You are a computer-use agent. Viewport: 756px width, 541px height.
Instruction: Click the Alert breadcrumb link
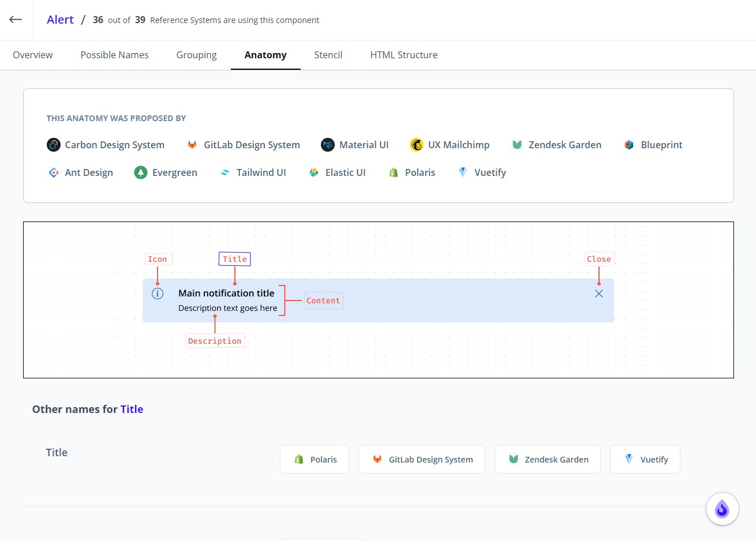[60, 20]
